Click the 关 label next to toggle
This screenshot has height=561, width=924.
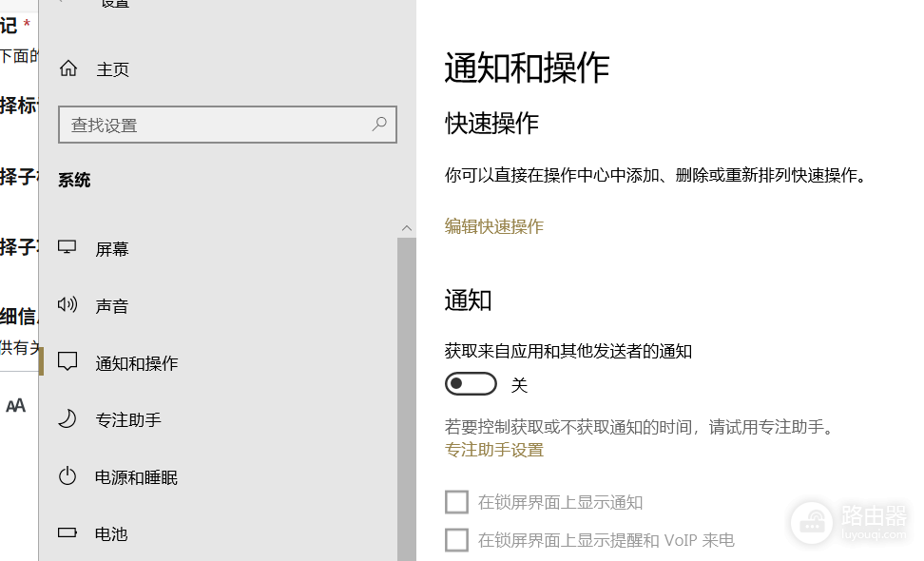pos(519,385)
